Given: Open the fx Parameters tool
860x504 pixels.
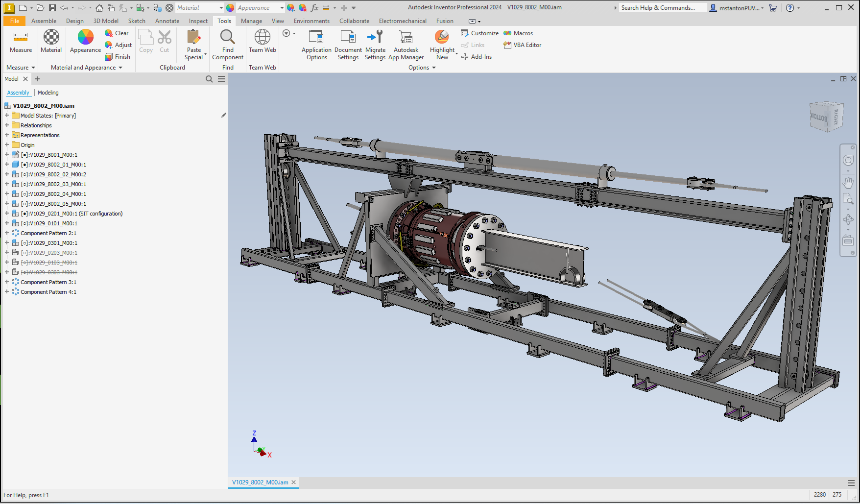Looking at the screenshot, I should [314, 8].
